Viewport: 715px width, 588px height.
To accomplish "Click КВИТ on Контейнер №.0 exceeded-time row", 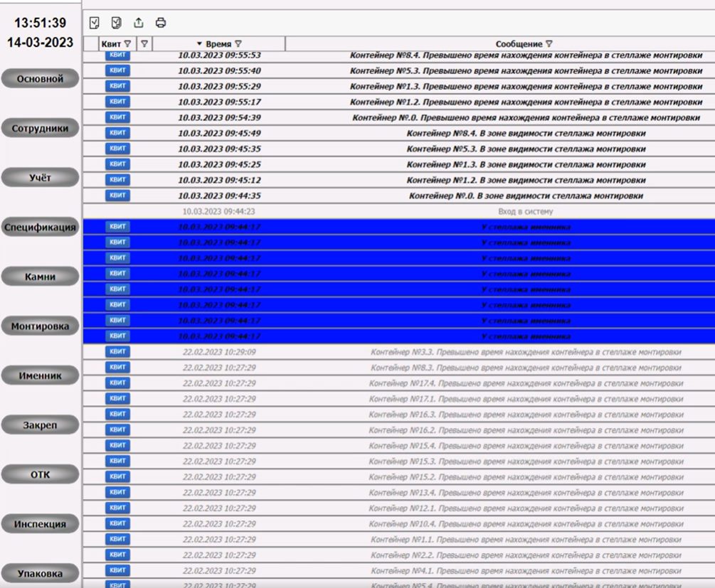I will [117, 117].
